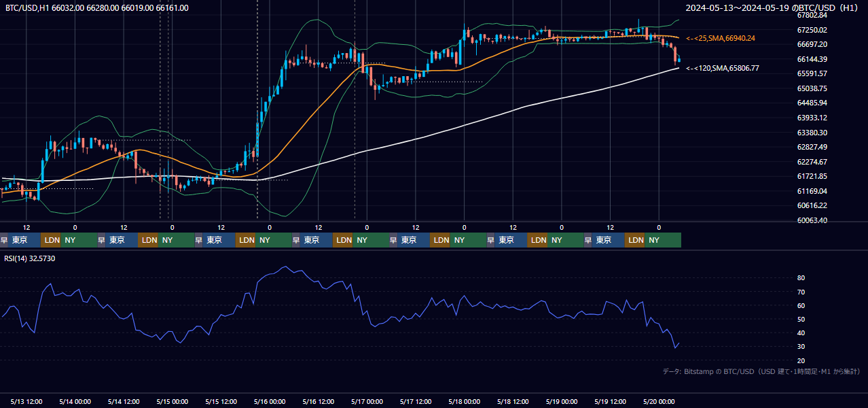
Task: Select time axis label 5/13 12:00
Action: (26, 401)
